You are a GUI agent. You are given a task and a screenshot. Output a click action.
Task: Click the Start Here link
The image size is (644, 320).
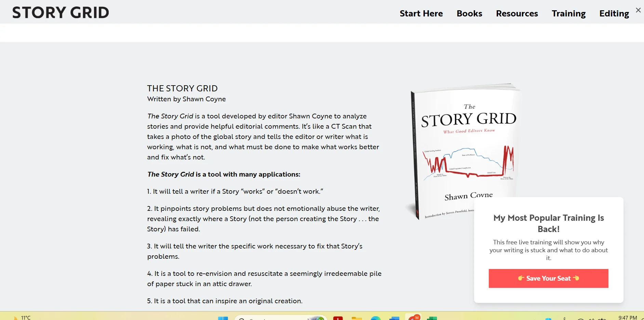tap(421, 13)
